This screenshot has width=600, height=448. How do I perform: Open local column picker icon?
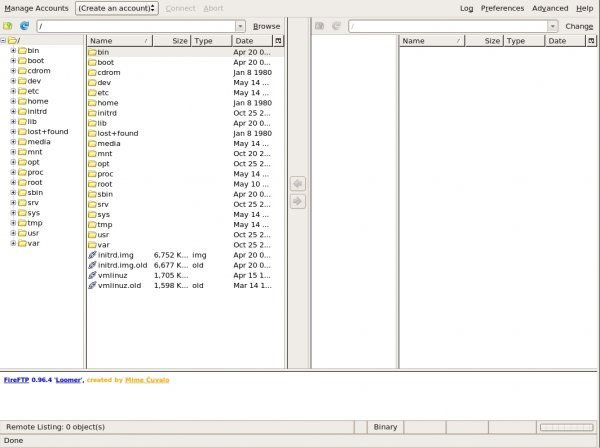(278, 41)
